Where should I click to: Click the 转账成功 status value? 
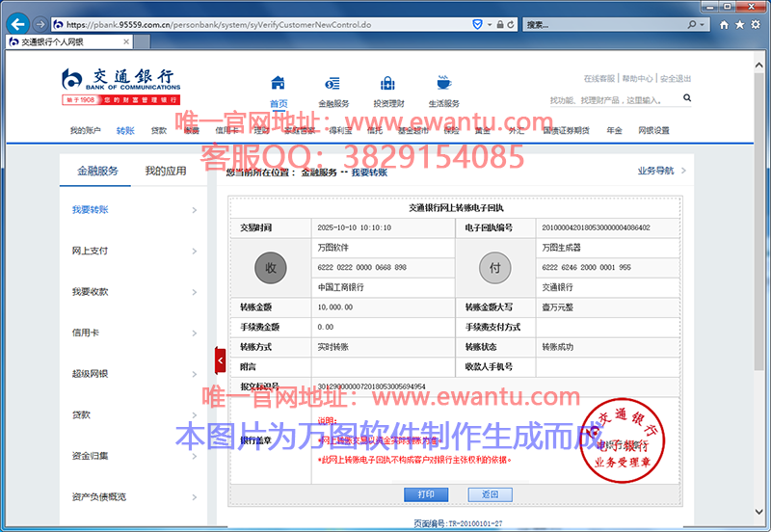coord(558,347)
